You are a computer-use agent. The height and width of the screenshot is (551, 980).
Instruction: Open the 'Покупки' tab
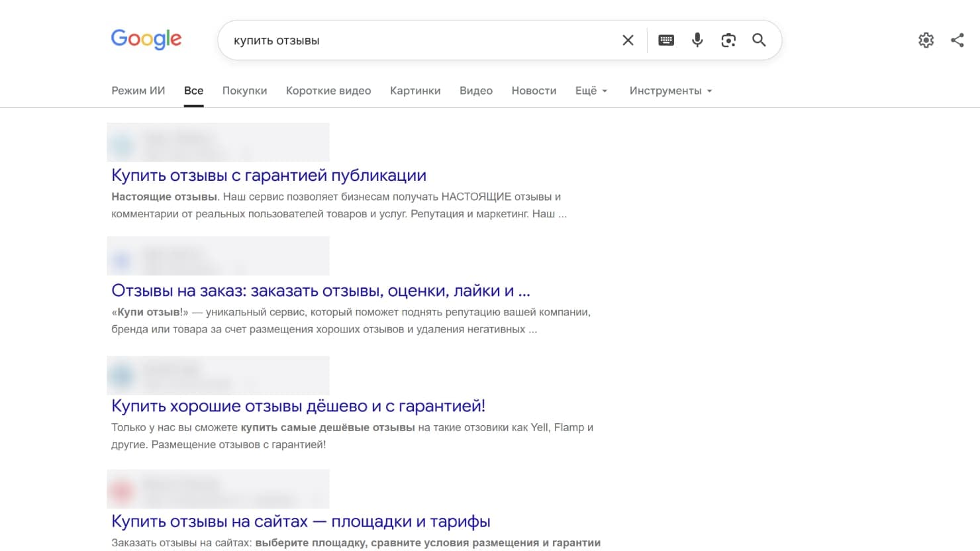pyautogui.click(x=244, y=91)
